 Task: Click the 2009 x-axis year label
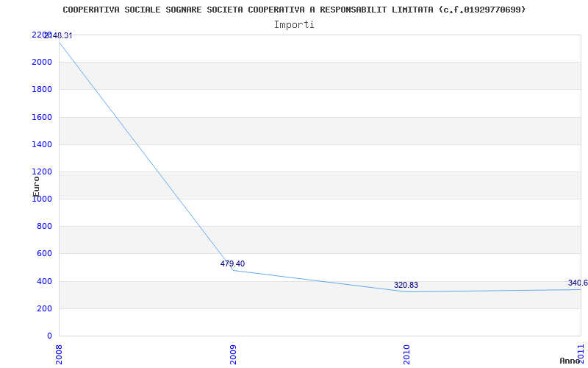coord(233,355)
